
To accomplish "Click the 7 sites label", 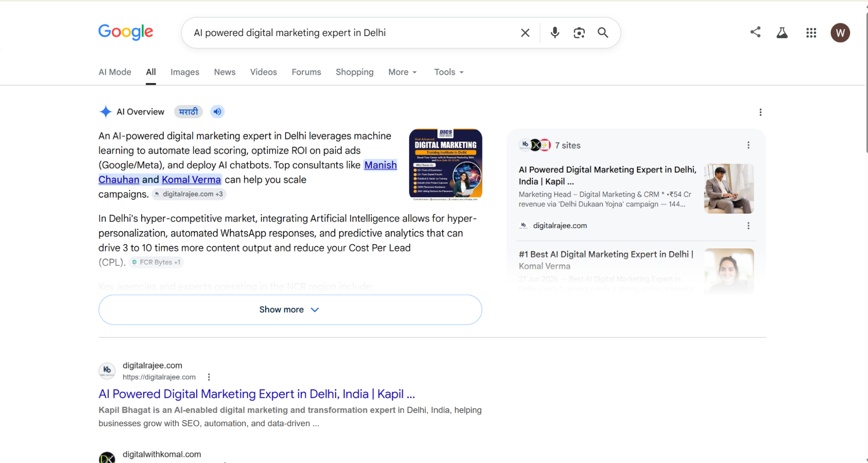I will pos(568,146).
